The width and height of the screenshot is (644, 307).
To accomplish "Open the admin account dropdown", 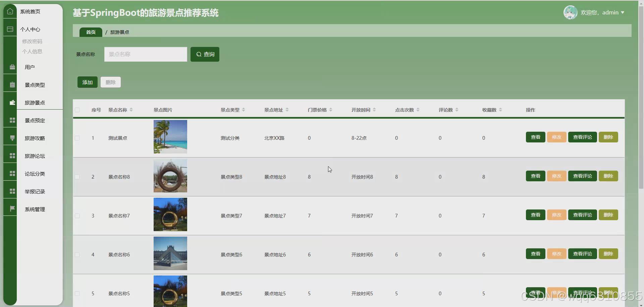I will point(613,12).
